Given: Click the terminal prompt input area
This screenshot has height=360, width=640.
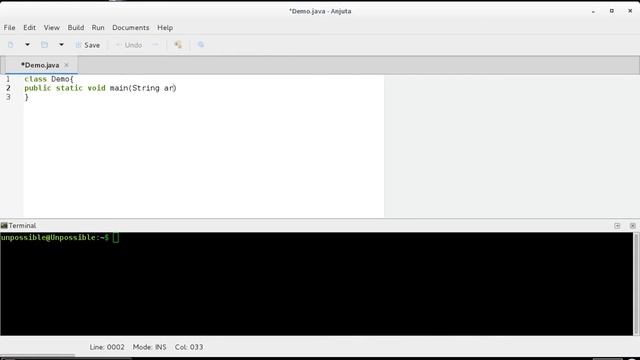Looking at the screenshot, I should (116, 238).
